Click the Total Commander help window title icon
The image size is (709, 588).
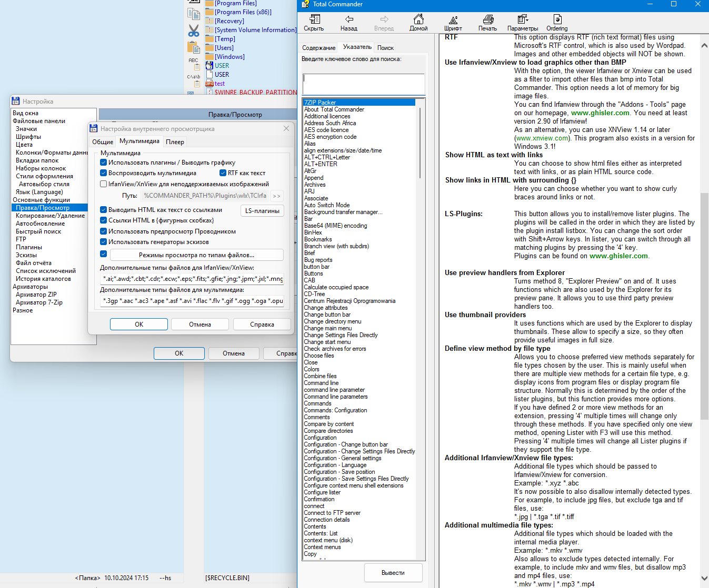click(305, 4)
